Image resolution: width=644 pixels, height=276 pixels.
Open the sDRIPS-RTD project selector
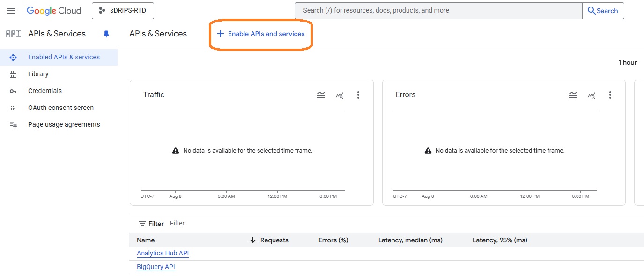tap(123, 11)
